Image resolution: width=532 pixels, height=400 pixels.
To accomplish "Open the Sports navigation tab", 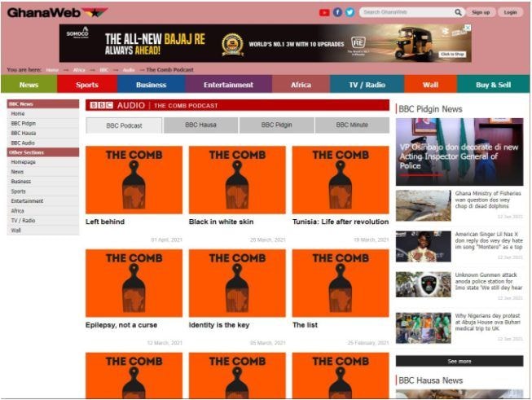I will coord(87,85).
